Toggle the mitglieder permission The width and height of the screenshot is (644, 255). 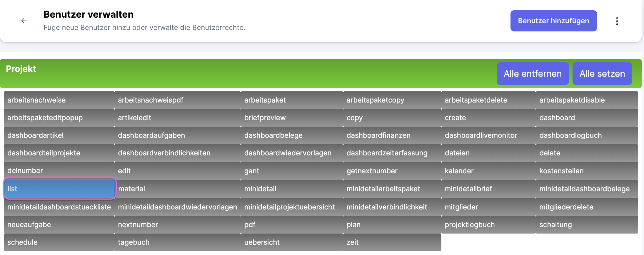488,207
